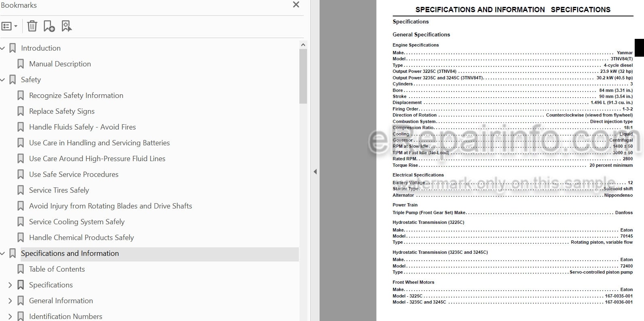The width and height of the screenshot is (644, 321).
Task: Click 'Hydrostatic Transmission (3225C)' heading
Action: (428, 222)
